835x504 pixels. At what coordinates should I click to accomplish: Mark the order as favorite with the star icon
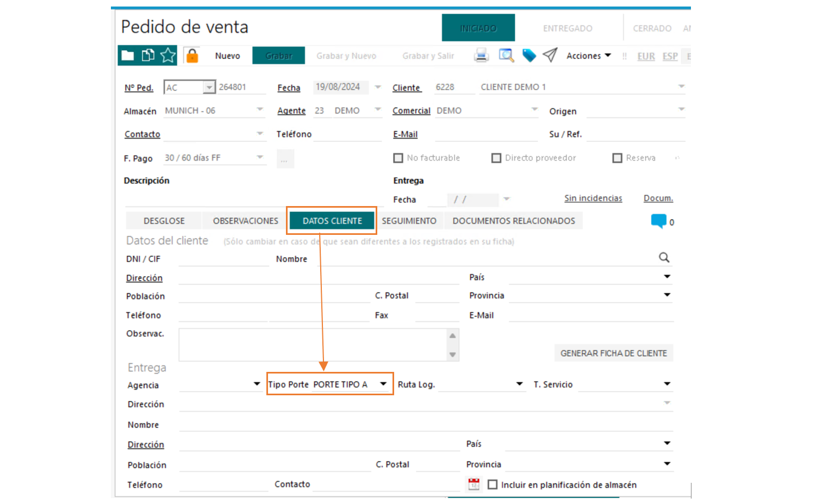pos(168,55)
